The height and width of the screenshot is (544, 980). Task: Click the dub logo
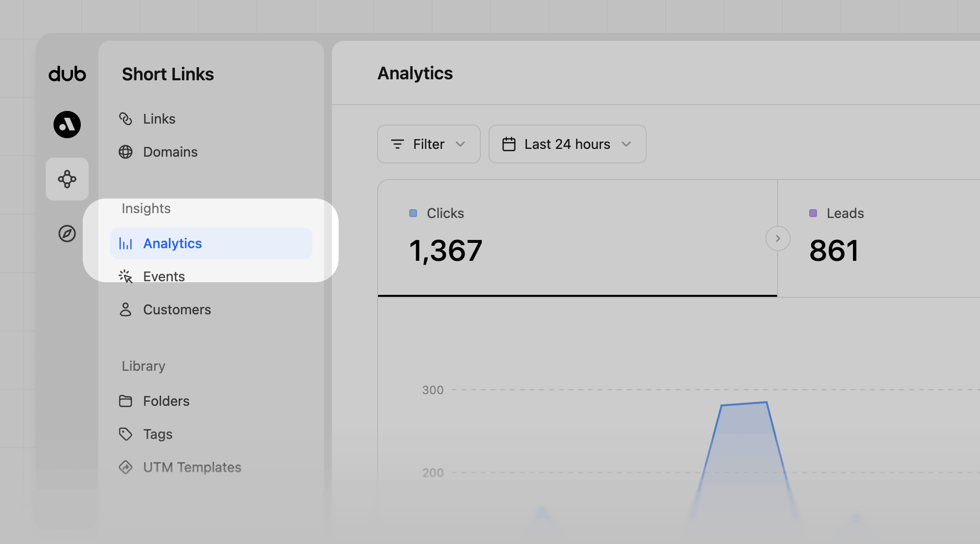67,74
